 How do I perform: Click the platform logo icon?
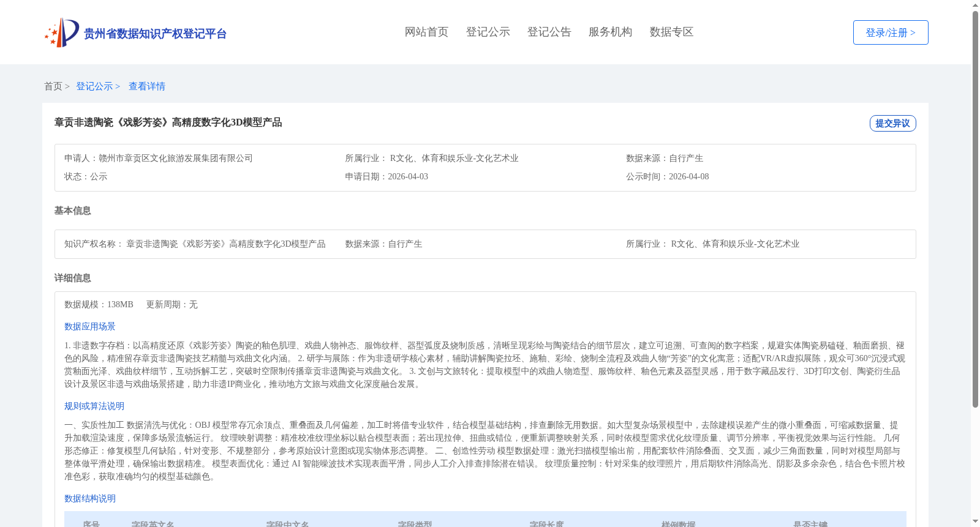pos(62,32)
